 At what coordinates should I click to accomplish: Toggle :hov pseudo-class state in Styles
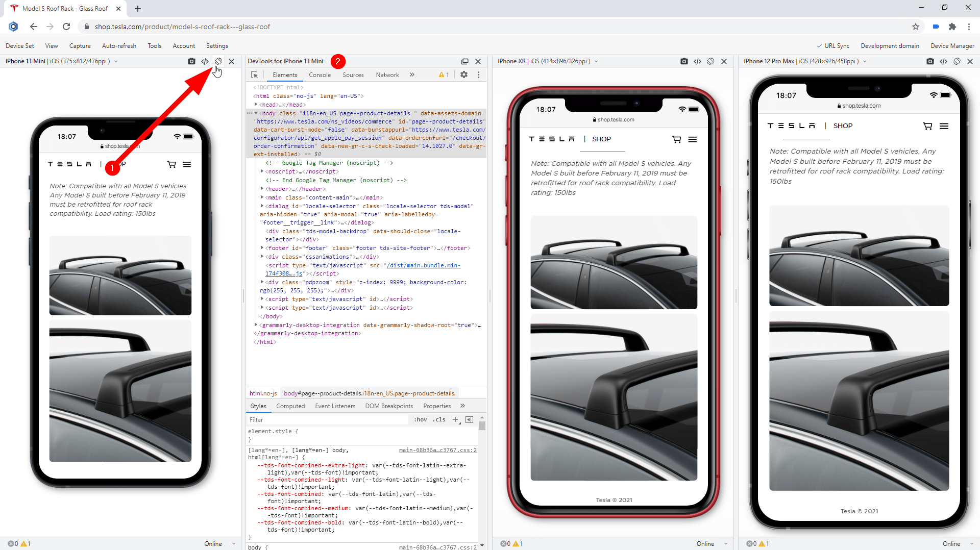point(420,419)
